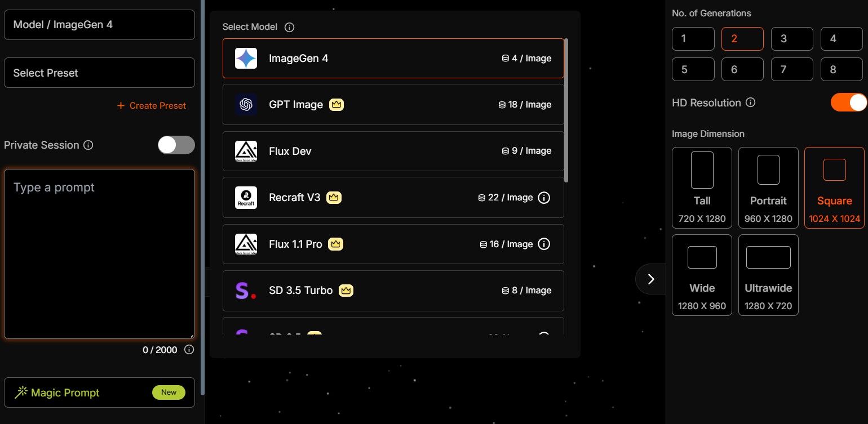Choose the SD 3.5 Turbo model
868x424 pixels.
coord(393,291)
